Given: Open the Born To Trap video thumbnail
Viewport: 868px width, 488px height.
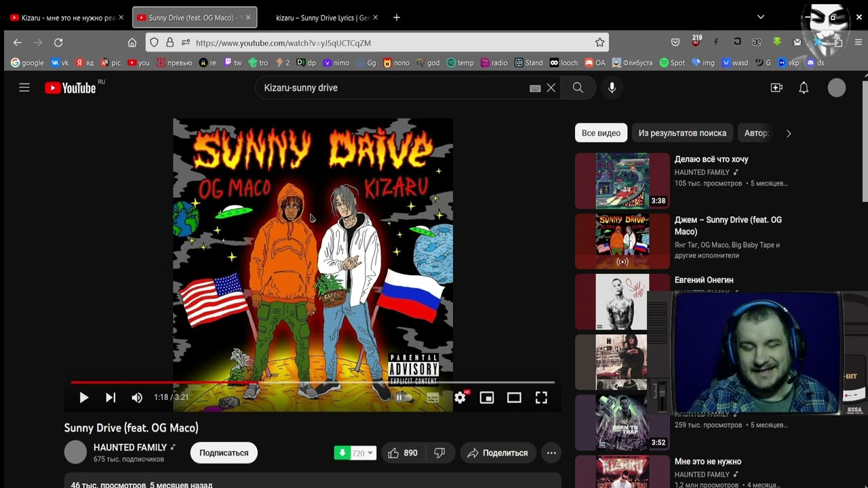Looking at the screenshot, I should pyautogui.click(x=623, y=423).
